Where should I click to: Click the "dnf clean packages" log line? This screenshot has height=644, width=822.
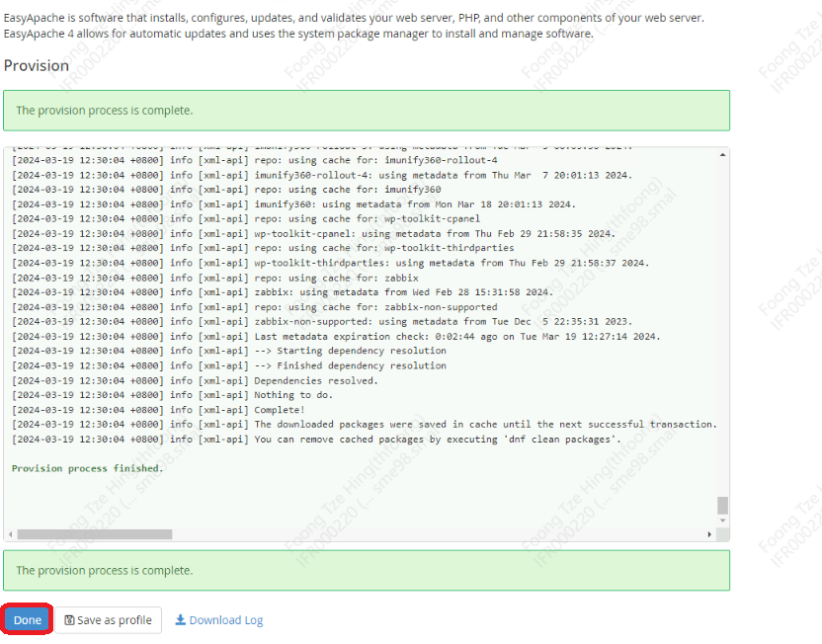(x=316, y=440)
